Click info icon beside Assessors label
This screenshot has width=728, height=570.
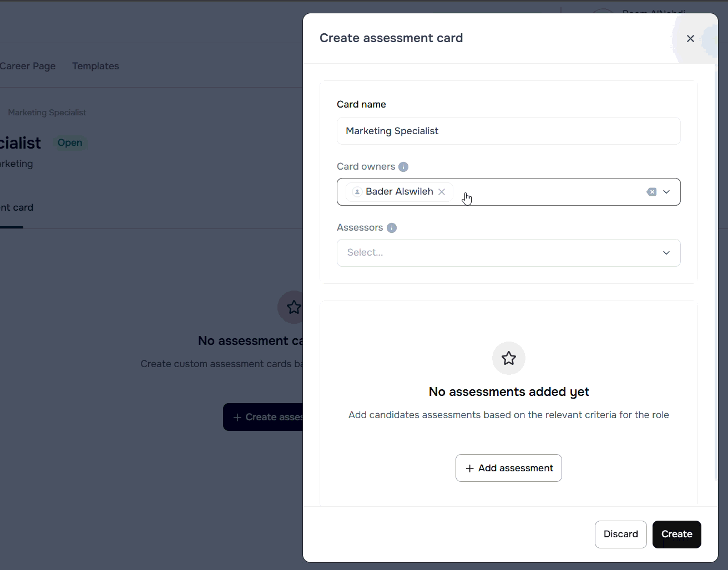point(392,228)
